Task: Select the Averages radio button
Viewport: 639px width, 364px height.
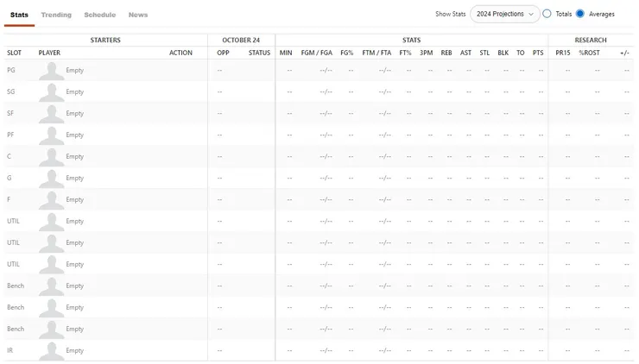Action: click(580, 14)
